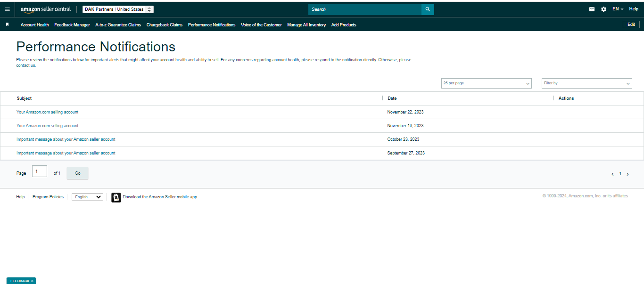The height and width of the screenshot is (284, 644).
Task: Click the Edit button in nav bar
Action: tap(631, 24)
